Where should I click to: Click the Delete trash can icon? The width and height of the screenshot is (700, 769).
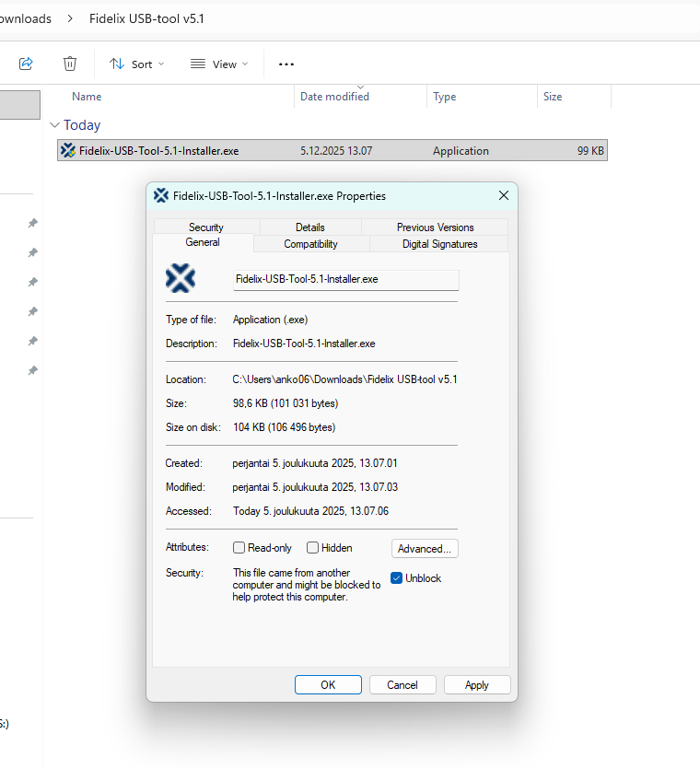pos(70,64)
